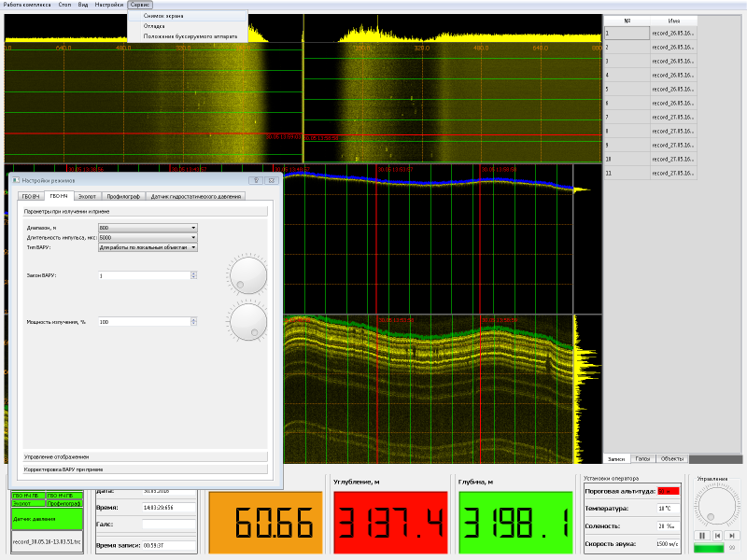
Task: Expand the Параметры при излучении и приеме section
Action: [146, 211]
